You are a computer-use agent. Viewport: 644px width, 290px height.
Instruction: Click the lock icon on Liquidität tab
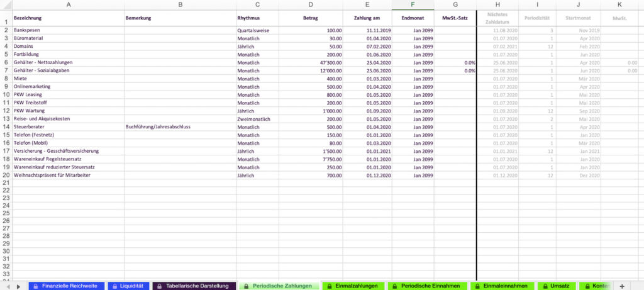114,286
